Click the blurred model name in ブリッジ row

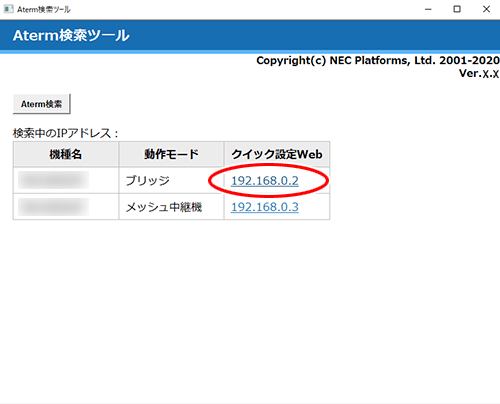click(x=53, y=180)
